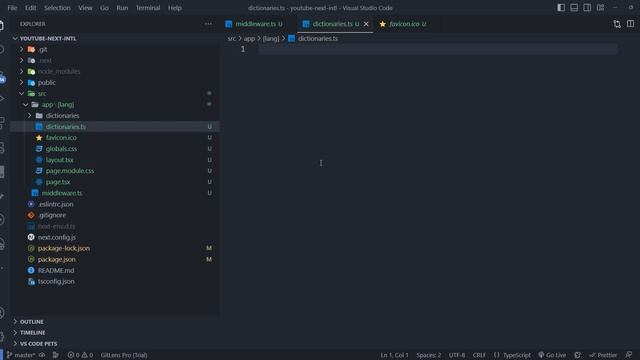Click the open changes compare icon

[x=617, y=24]
